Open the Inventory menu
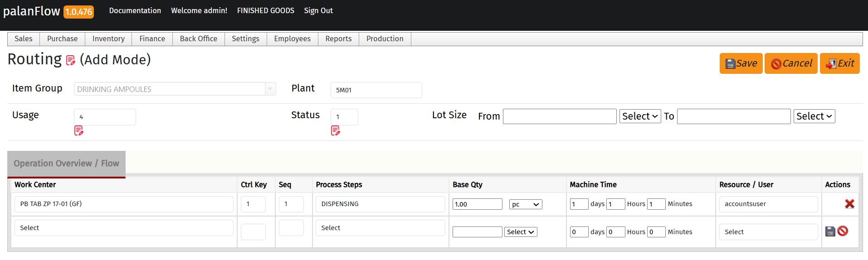 [108, 39]
